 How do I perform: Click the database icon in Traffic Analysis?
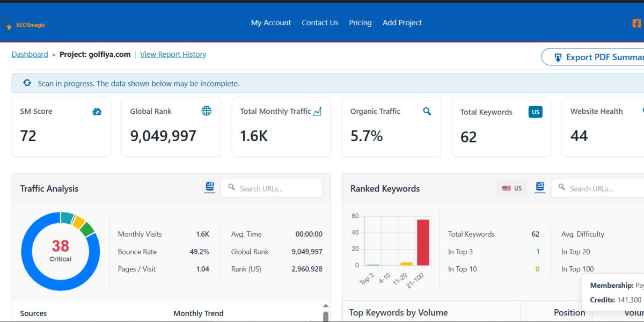coord(210,187)
